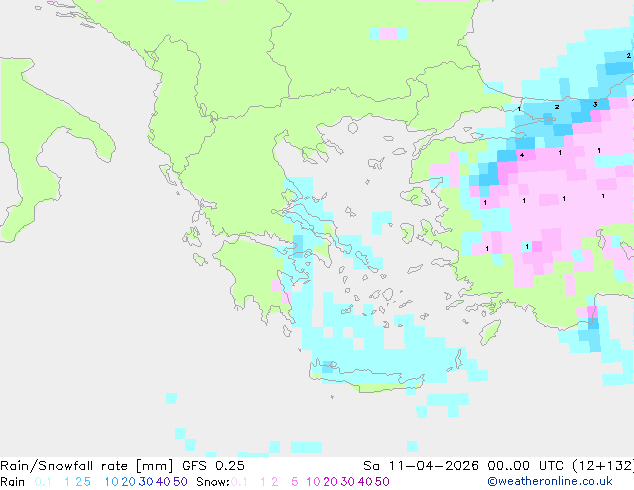
Task: Click the weatheronline.co.uk copyright link
Action: pyautogui.click(x=550, y=482)
